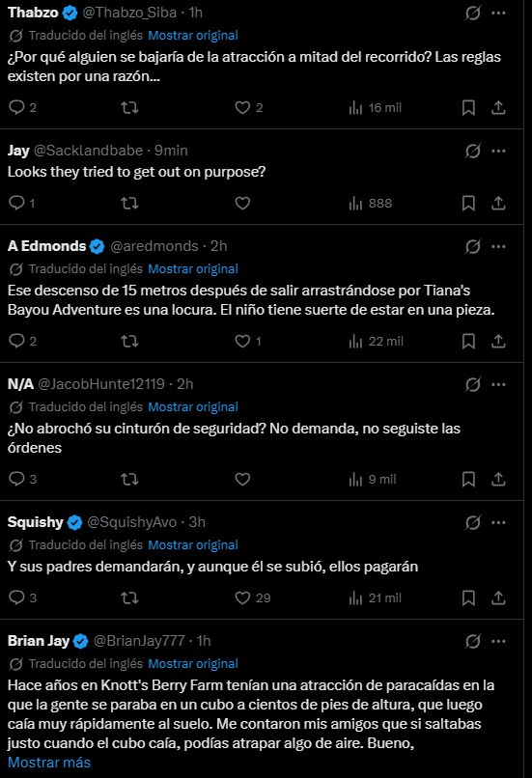Open more options on Jay's tweet

coord(498,151)
